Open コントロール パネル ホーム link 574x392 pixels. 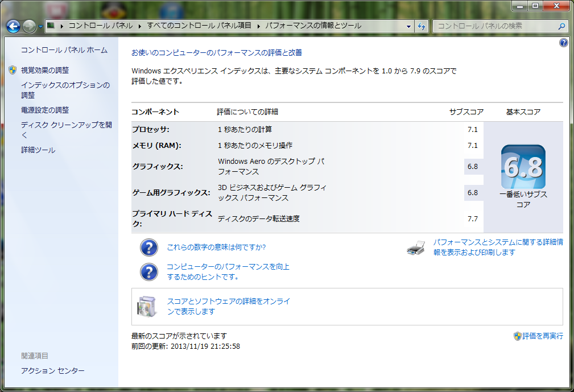point(64,50)
